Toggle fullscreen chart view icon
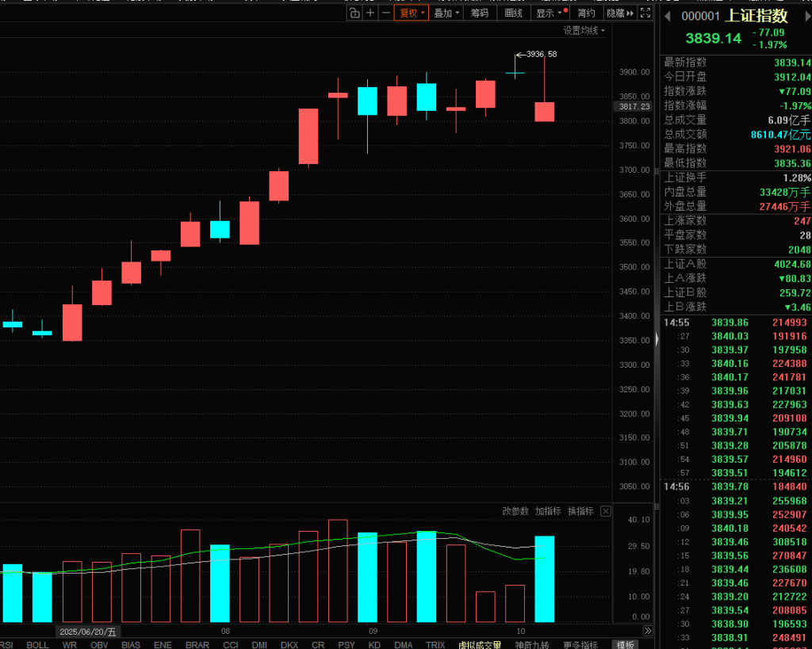The width and height of the screenshot is (812, 649). [645, 13]
